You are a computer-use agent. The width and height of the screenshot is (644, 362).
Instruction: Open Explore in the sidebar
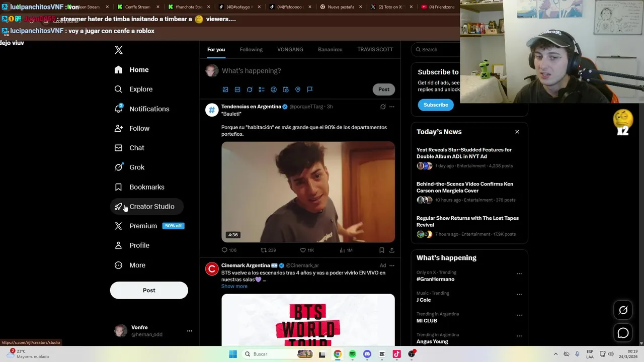pos(134,89)
